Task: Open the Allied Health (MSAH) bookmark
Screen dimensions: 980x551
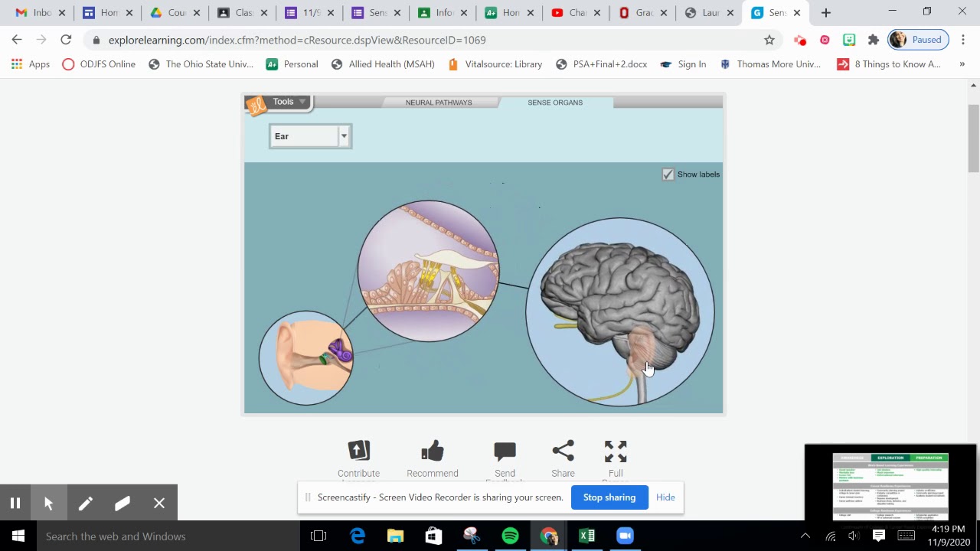Action: 383,64
